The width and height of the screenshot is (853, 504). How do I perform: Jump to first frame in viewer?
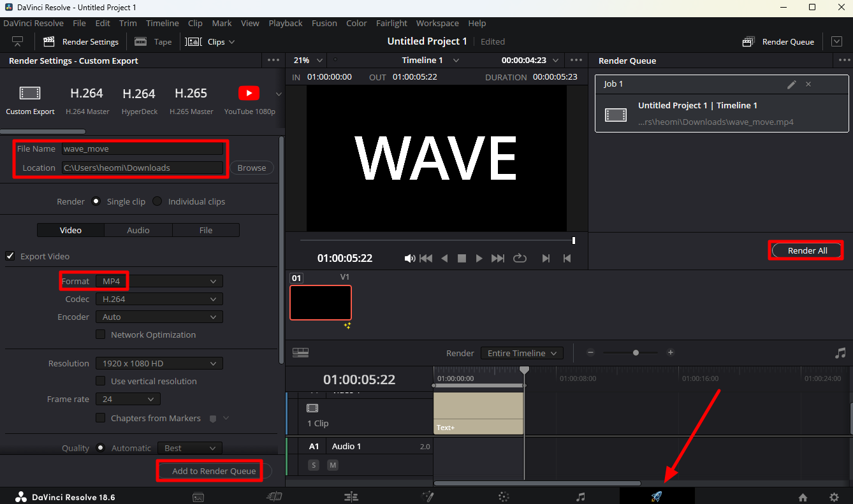click(426, 258)
